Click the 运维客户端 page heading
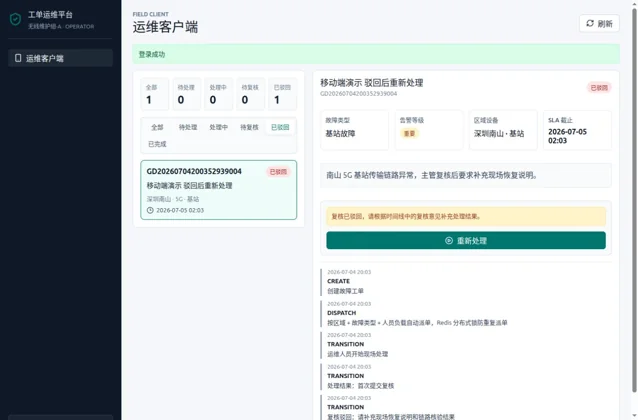 [165, 27]
